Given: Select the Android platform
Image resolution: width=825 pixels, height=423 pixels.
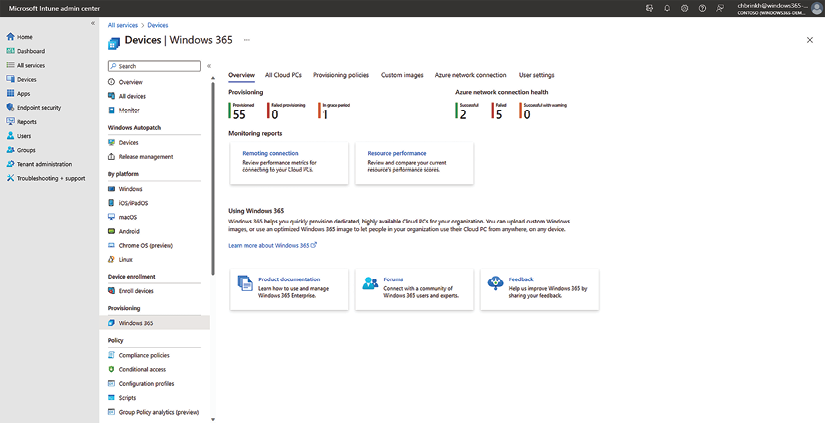Looking at the screenshot, I should pos(124,231).
